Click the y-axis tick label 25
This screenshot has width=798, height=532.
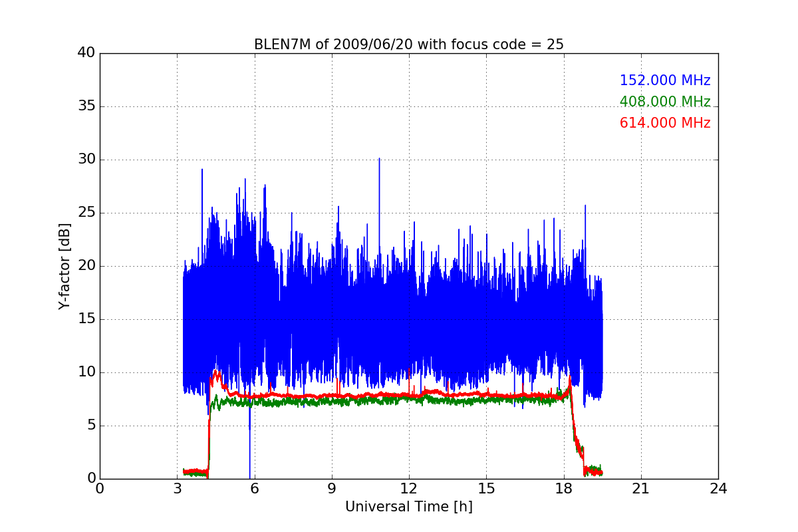[86, 213]
